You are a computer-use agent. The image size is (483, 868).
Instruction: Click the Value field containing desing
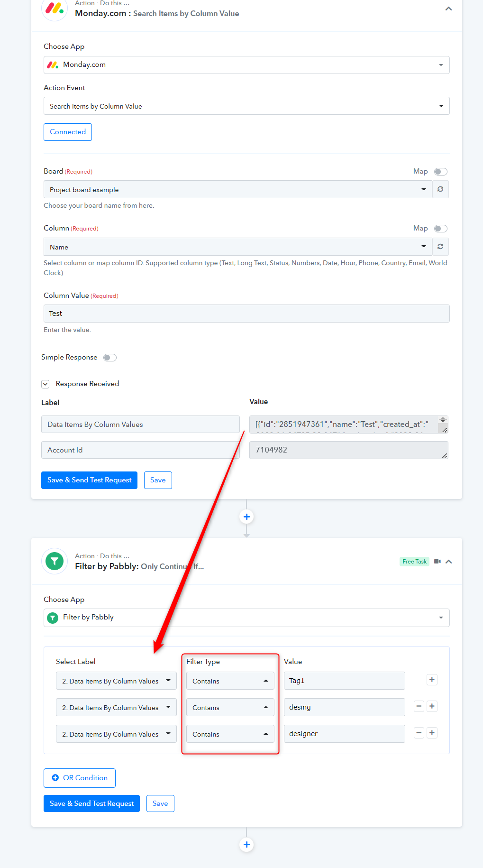345,707
